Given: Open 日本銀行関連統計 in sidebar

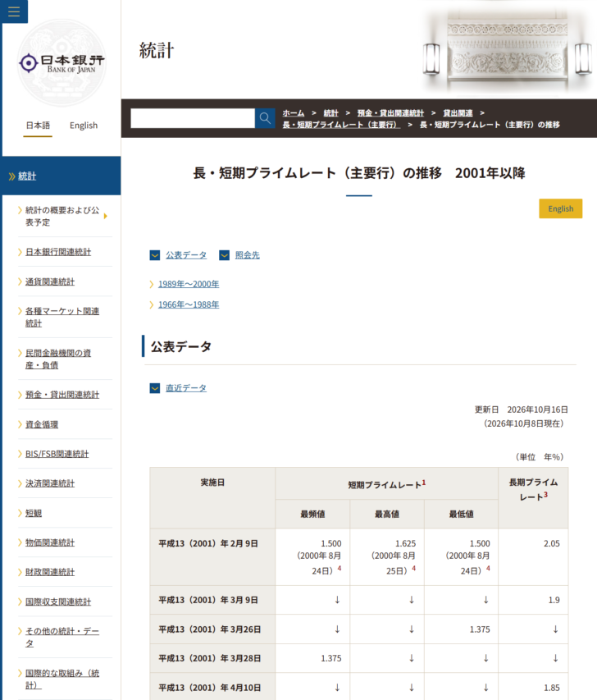Looking at the screenshot, I should [x=58, y=252].
